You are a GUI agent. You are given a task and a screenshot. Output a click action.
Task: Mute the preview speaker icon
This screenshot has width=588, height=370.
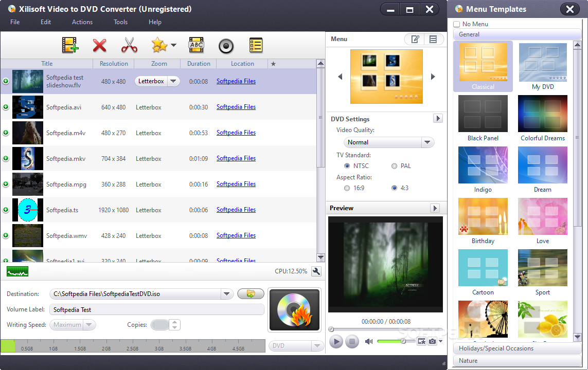[x=369, y=341]
